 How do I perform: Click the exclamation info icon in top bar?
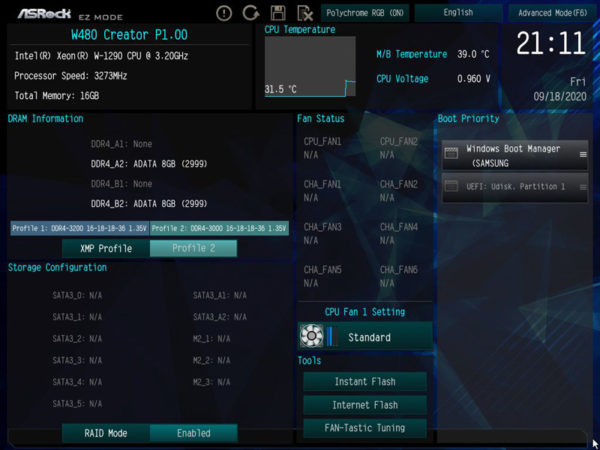tap(224, 13)
